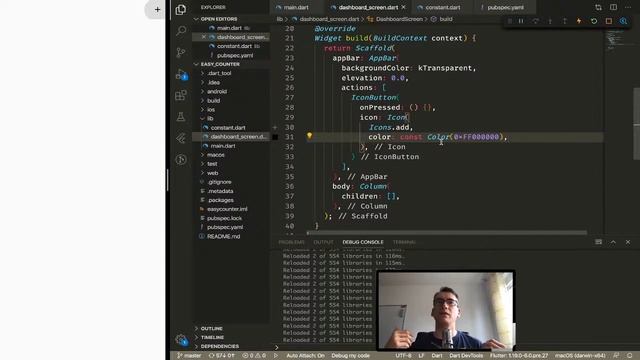Image resolution: width=640 pixels, height=360 pixels.
Task: Step over in debug toolbar
Action: 536,21
